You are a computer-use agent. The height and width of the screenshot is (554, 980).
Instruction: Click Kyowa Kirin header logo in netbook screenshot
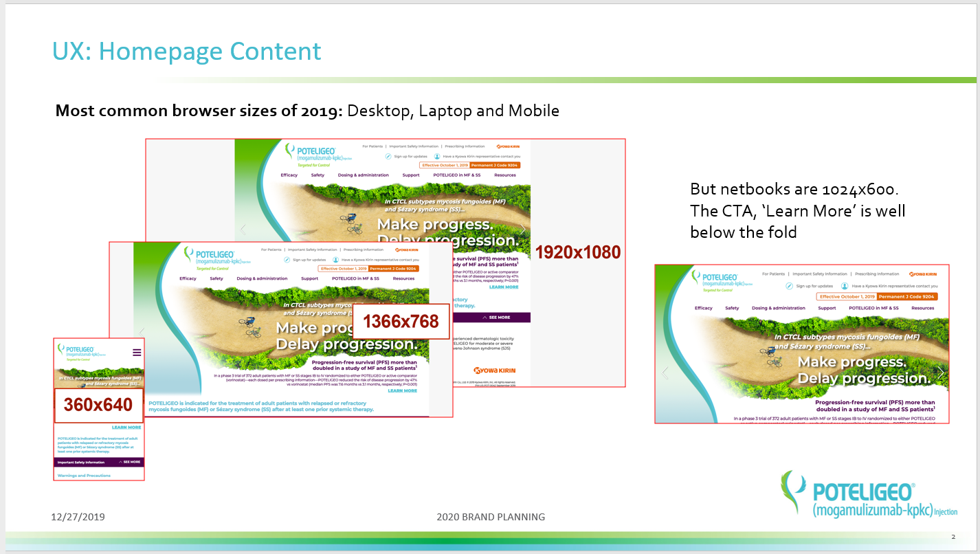point(923,274)
